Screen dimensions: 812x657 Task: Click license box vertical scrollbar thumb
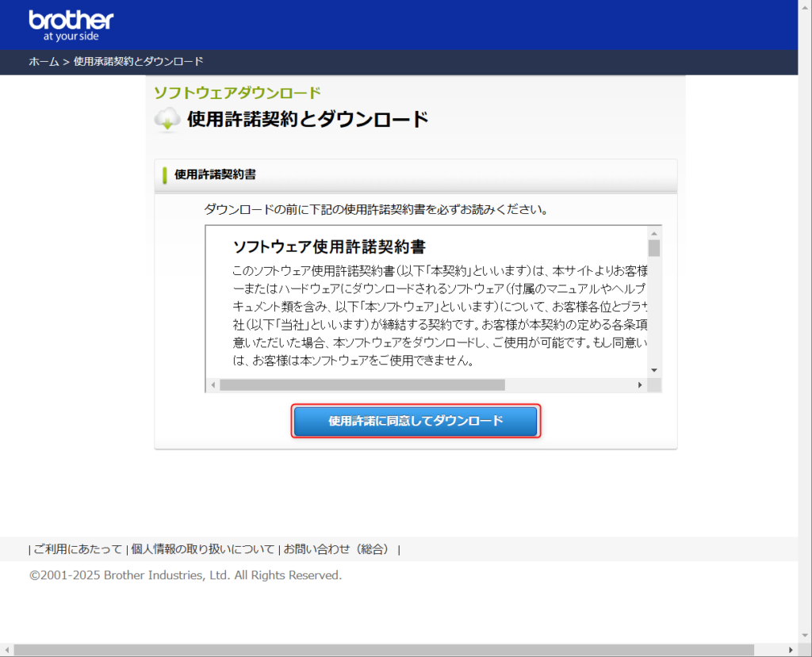[654, 248]
